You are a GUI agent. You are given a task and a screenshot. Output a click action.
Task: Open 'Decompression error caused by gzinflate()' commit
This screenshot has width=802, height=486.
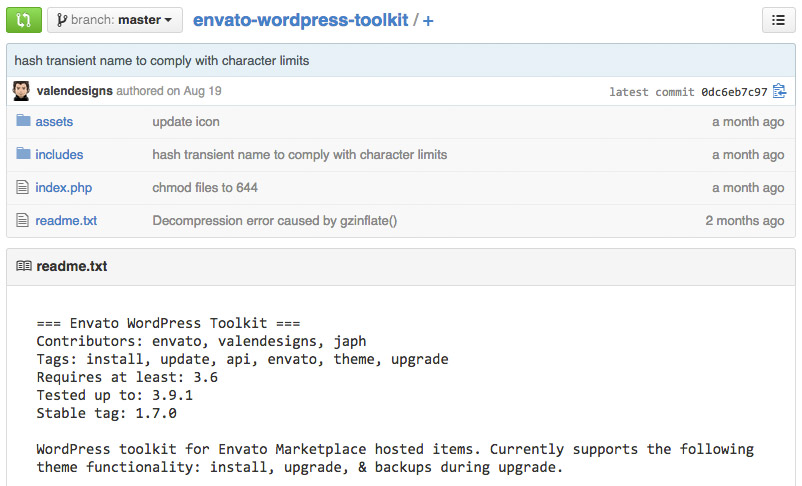(x=275, y=220)
